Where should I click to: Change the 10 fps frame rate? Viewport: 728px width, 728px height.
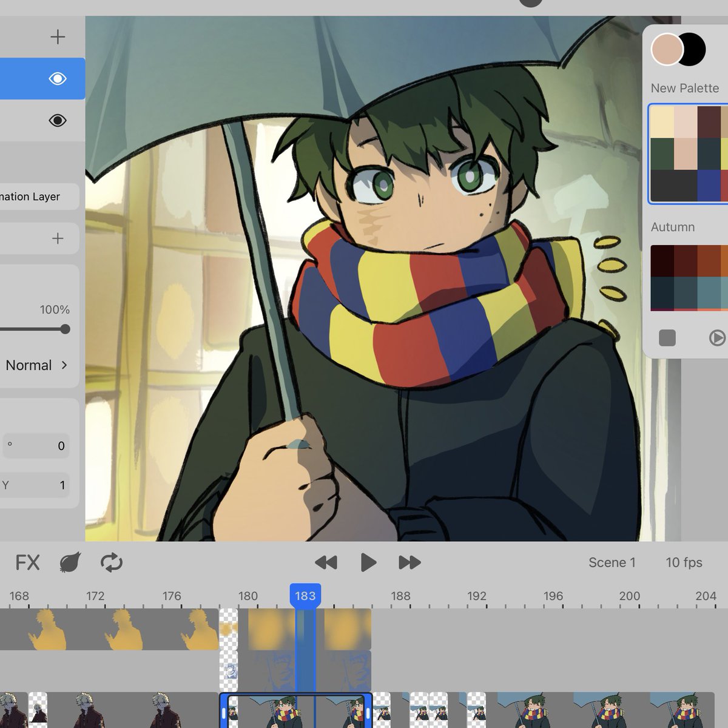coord(684,562)
